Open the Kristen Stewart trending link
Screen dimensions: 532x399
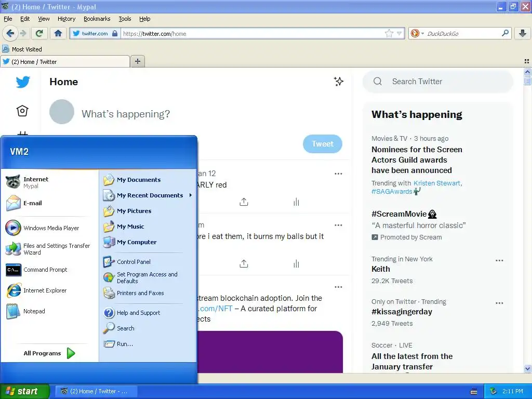point(436,183)
